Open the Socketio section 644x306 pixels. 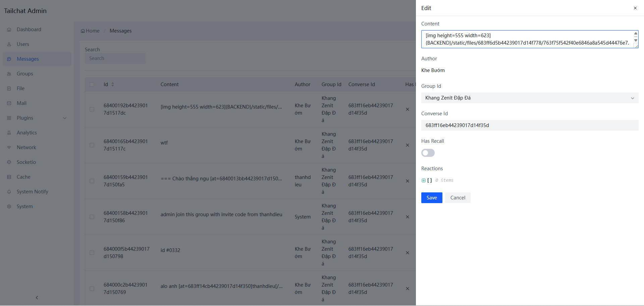[x=26, y=162]
